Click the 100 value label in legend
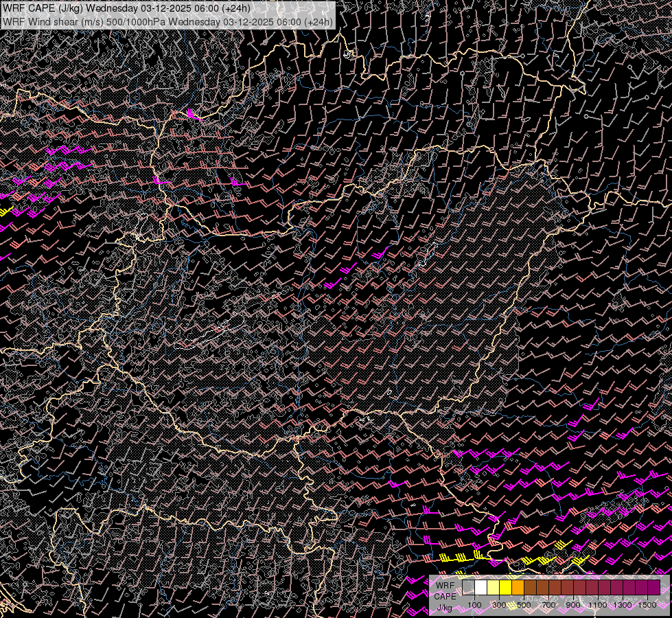The width and height of the screenshot is (672, 618). point(474,605)
